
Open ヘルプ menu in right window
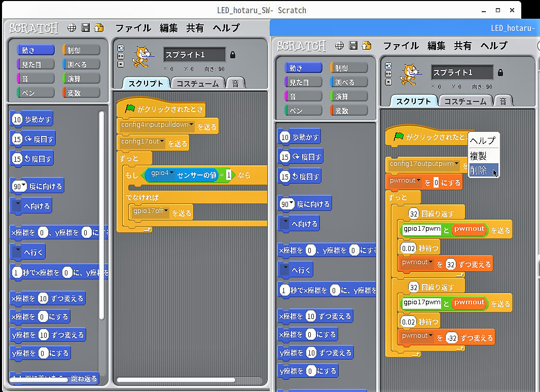pos(494,46)
